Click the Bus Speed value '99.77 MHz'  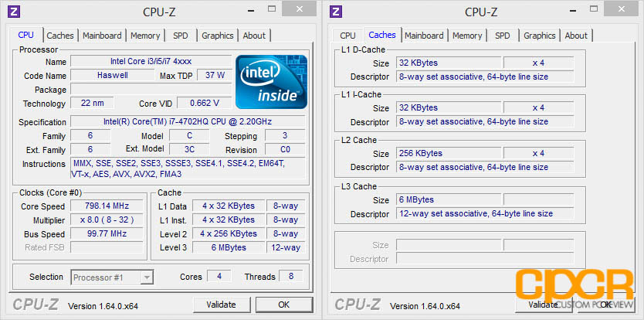pos(107,233)
